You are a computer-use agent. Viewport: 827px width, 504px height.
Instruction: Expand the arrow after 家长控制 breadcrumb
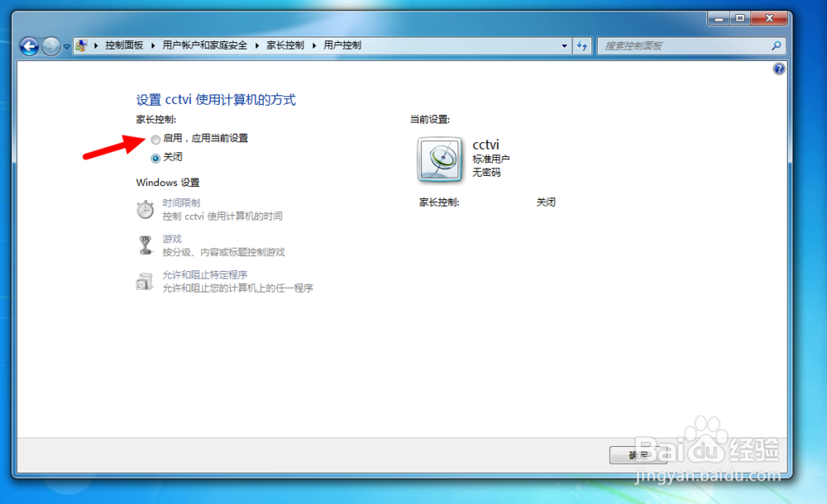pos(313,45)
